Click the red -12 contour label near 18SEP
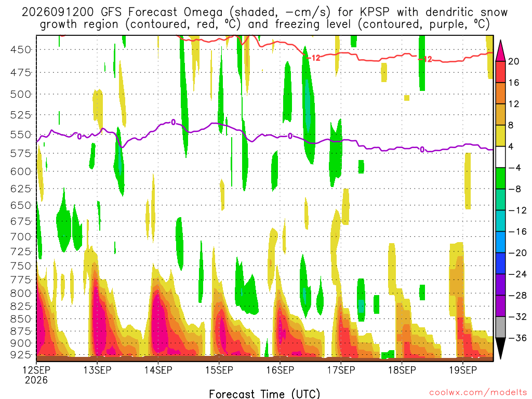532x399 pixels. (x=425, y=59)
